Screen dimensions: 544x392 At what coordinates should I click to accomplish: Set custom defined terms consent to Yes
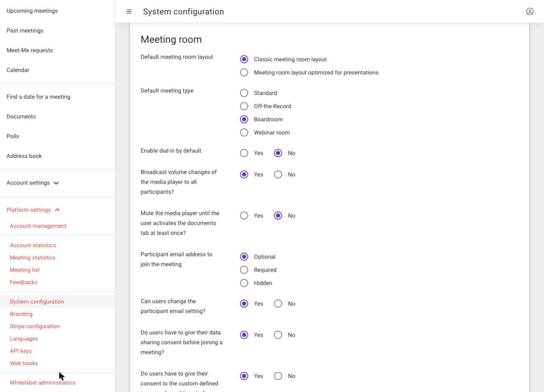pos(244,376)
